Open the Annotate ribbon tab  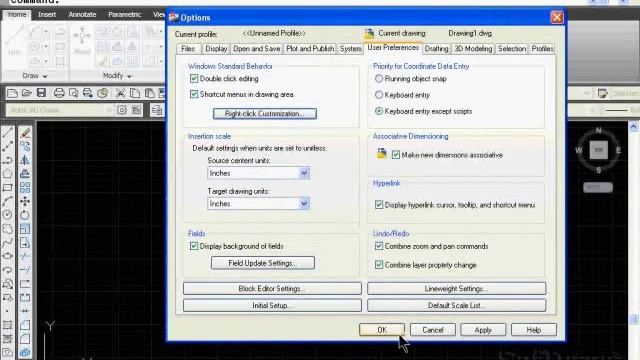(82, 14)
